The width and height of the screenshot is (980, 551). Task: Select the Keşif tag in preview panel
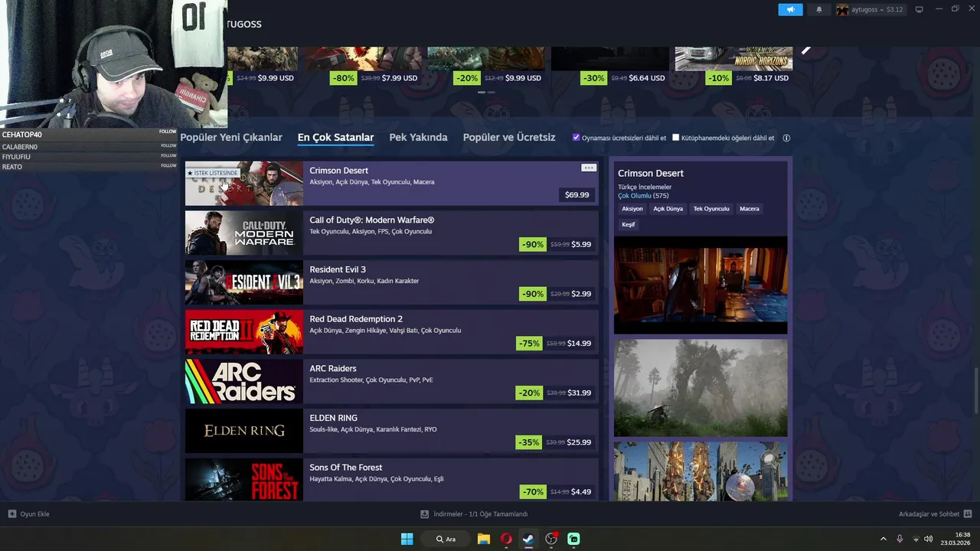click(629, 224)
